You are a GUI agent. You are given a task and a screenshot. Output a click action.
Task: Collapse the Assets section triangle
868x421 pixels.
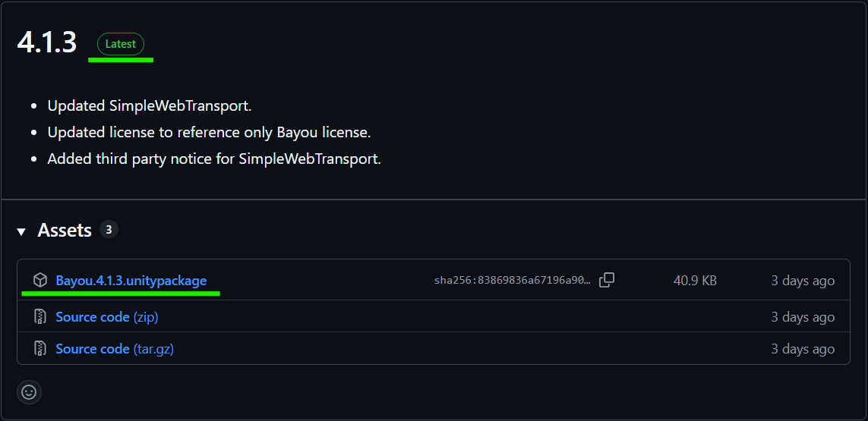21,231
